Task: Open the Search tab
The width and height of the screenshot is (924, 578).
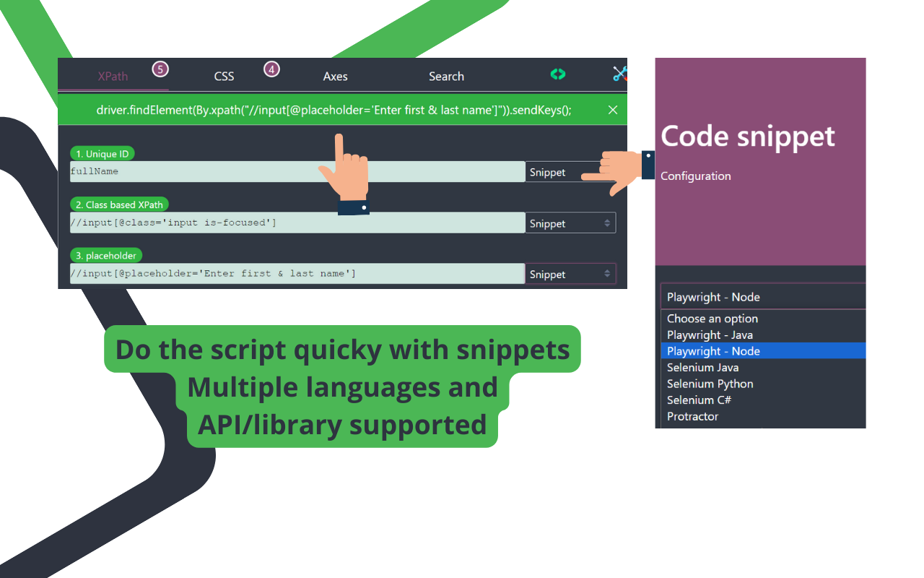Action: point(446,77)
